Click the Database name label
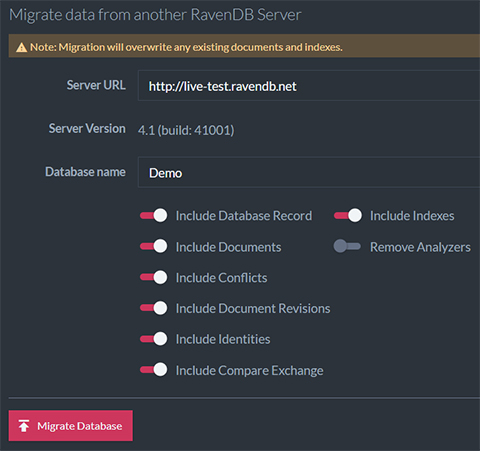The height and width of the screenshot is (451, 480). pyautogui.click(x=85, y=172)
